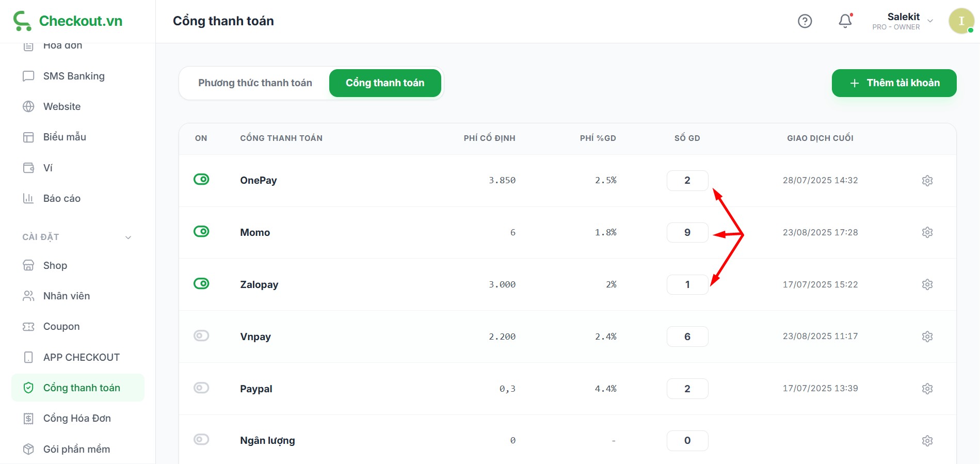Click the Checkout.vn logo

click(x=68, y=21)
